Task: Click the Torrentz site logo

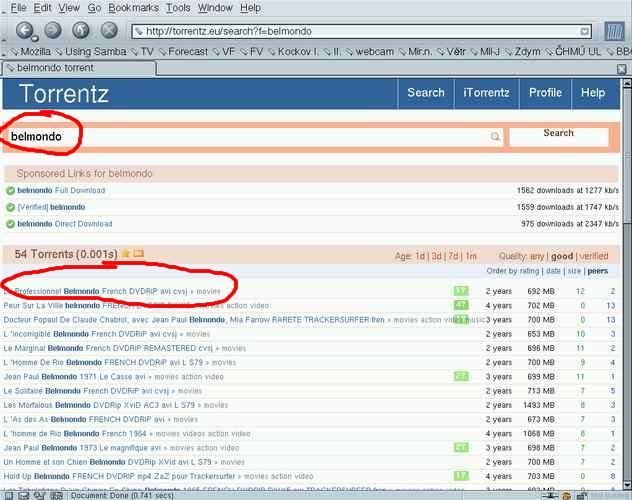Action: pyautogui.click(x=64, y=94)
